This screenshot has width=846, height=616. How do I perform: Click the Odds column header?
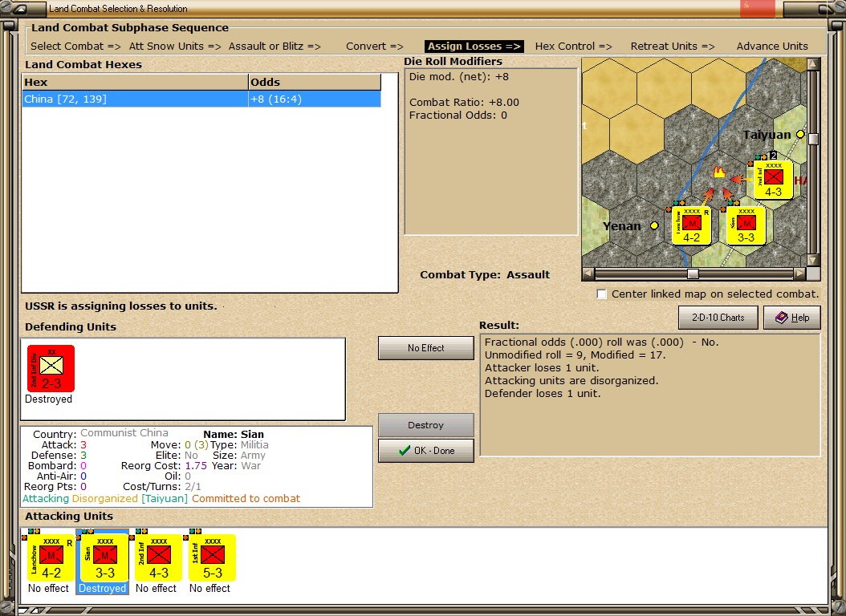[x=315, y=82]
